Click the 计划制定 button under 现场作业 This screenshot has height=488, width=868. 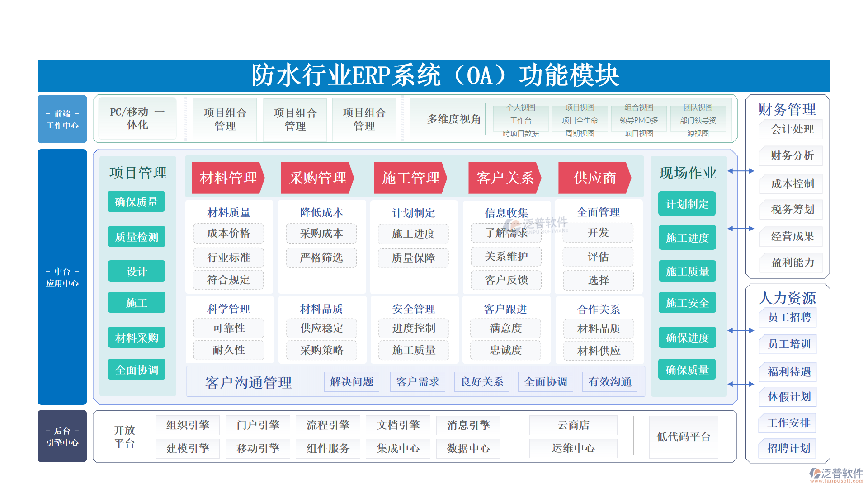(687, 204)
